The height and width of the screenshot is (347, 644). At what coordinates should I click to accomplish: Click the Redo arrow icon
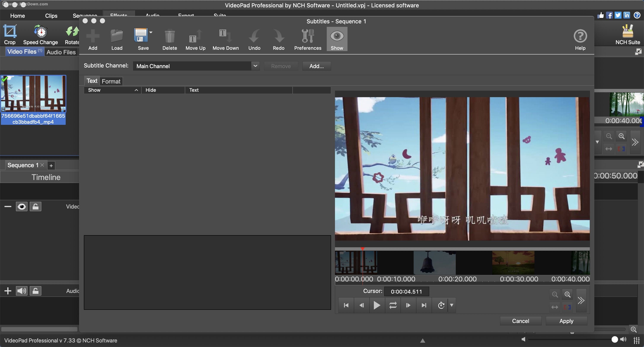click(279, 36)
